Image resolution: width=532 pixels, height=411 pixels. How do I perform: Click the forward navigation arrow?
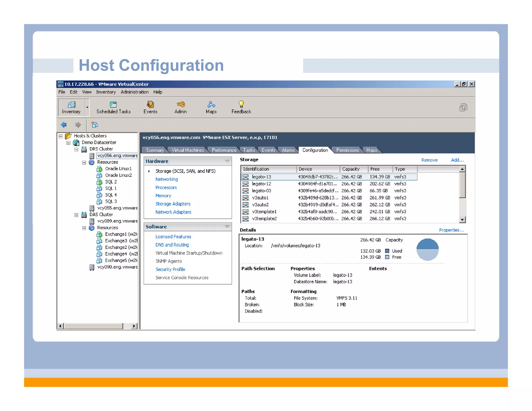coord(78,125)
